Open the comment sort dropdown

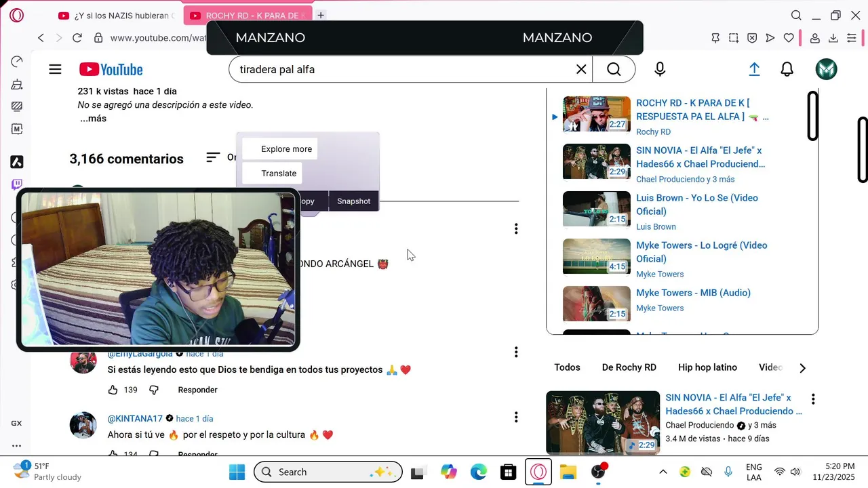click(x=221, y=157)
